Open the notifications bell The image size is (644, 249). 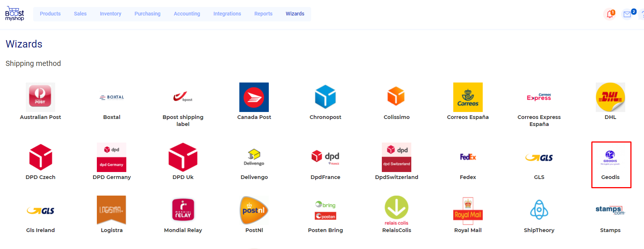click(x=610, y=14)
